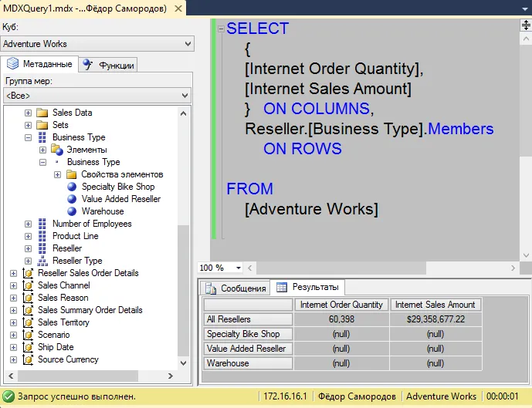Open the Adventure Works cube dropdown

click(188, 44)
